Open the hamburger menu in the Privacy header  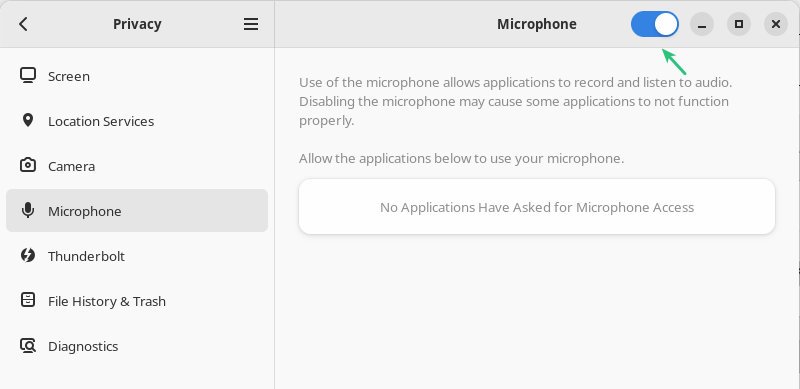(251, 24)
